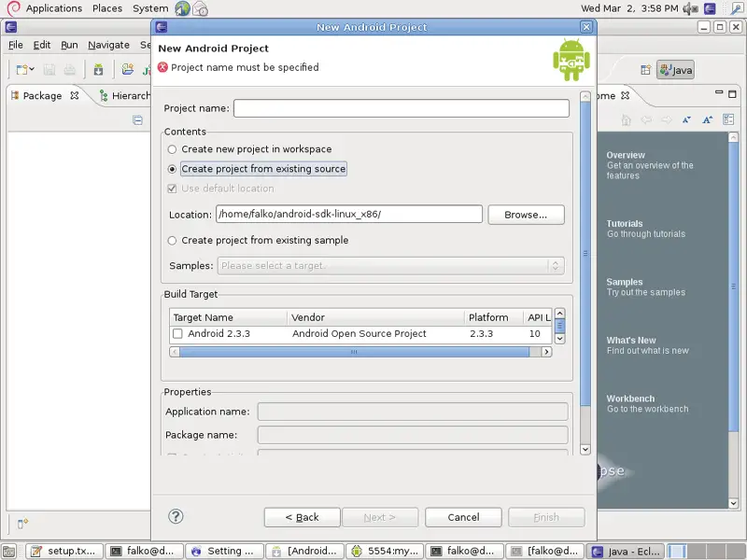Click the volume icon in system tray
Viewport: 747px width, 560px height.
(x=690, y=8)
